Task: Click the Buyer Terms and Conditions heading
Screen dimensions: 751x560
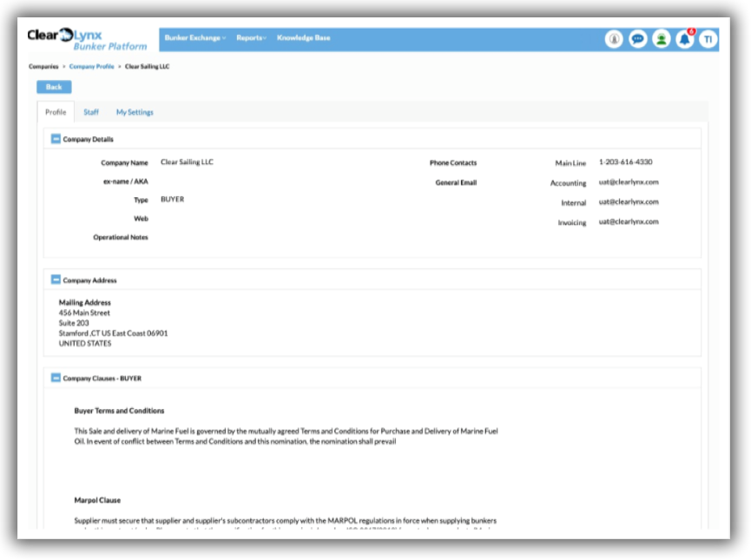Action: 119,411
